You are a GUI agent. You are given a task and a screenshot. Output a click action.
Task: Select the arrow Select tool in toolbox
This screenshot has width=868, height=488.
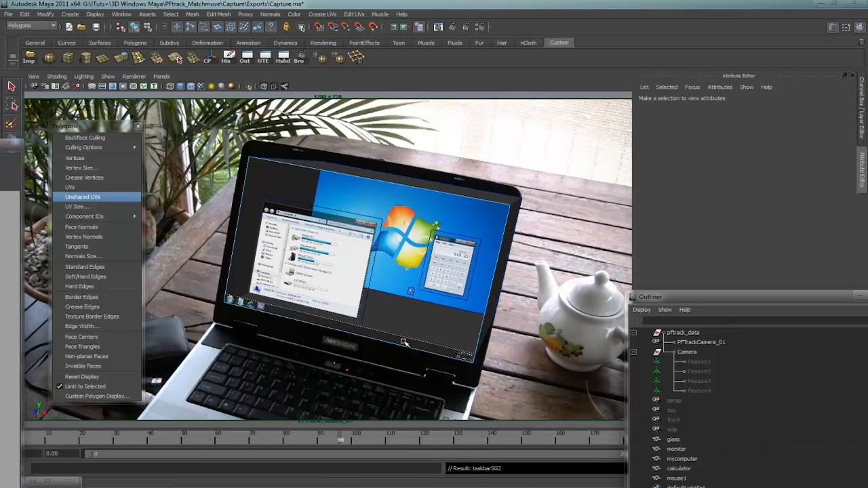tap(11, 86)
